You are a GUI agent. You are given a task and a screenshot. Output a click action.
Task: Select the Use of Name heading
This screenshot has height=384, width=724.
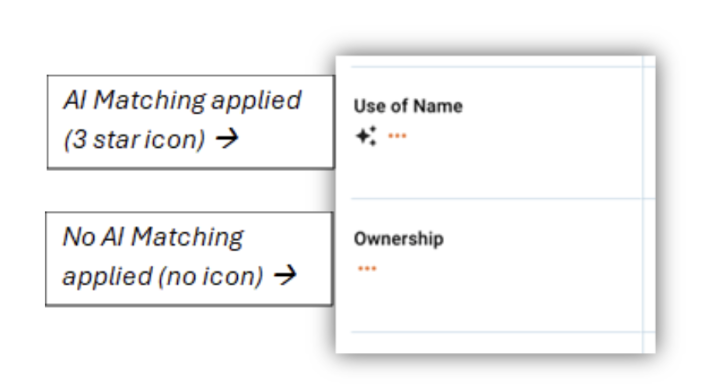(408, 106)
